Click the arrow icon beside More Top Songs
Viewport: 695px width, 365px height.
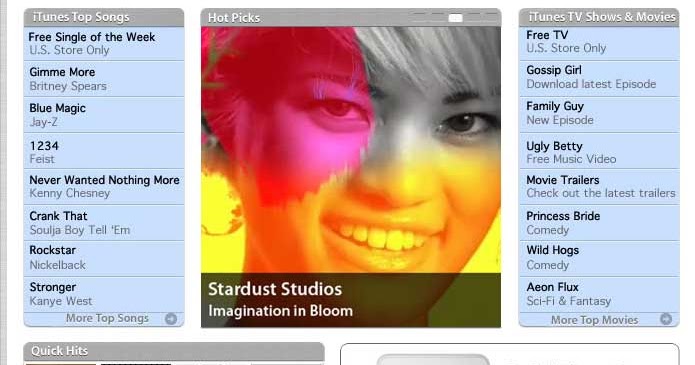click(x=171, y=319)
